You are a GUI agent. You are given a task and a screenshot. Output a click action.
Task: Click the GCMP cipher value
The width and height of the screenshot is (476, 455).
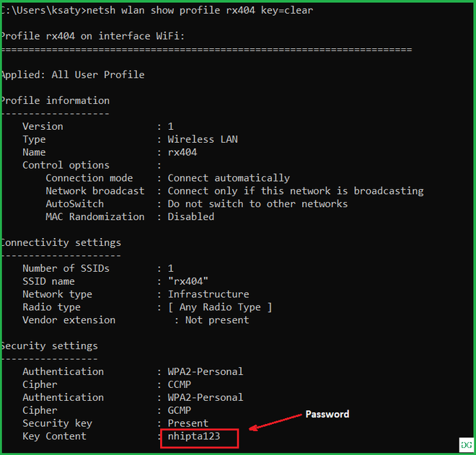point(179,410)
